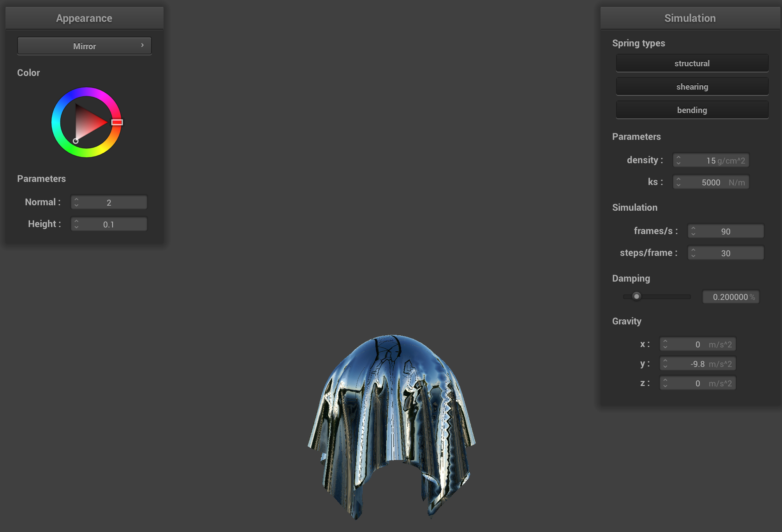Click the red hue marker on color wheel

coord(117,122)
